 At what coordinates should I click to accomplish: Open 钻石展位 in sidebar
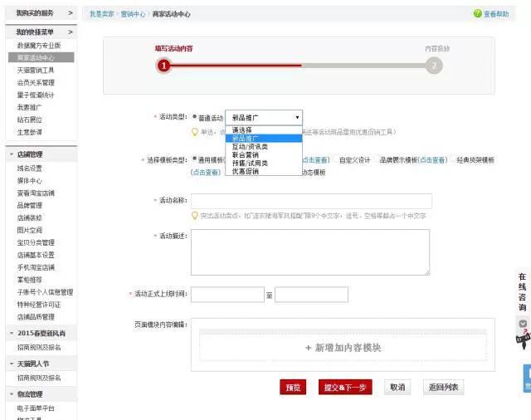point(30,120)
